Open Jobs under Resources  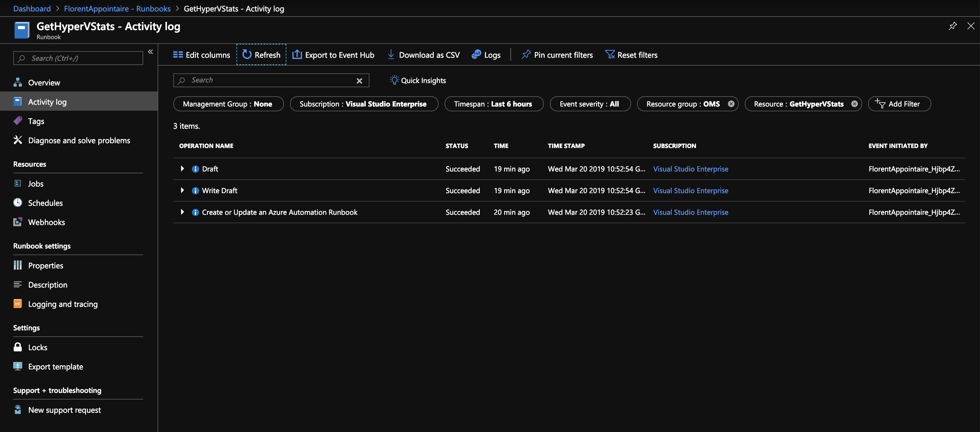[79, 184]
